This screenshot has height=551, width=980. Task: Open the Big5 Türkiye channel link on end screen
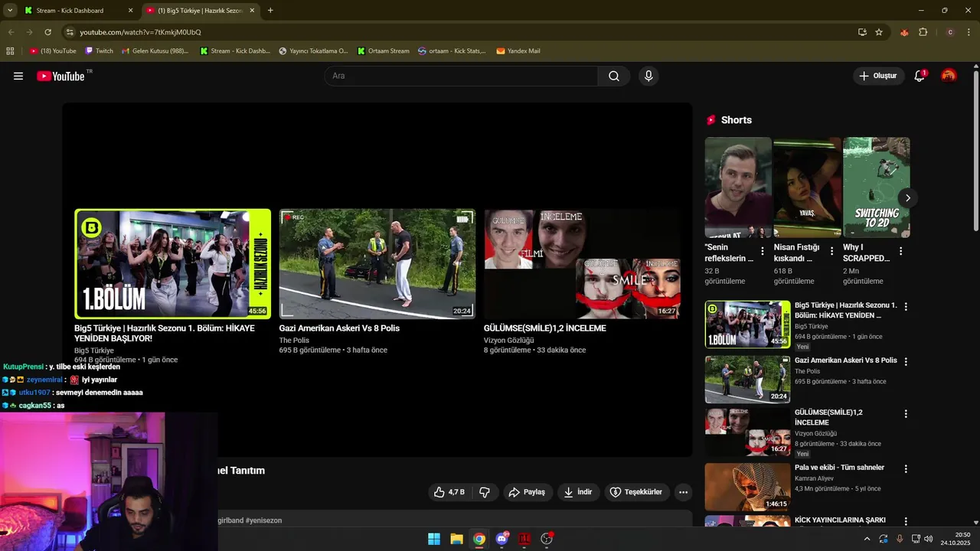(94, 350)
